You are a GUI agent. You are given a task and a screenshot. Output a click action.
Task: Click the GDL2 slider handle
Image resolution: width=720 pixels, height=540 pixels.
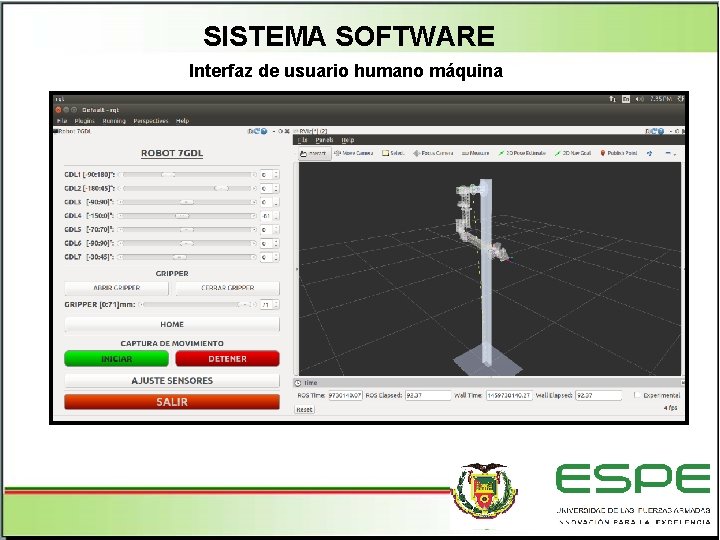[x=221, y=188]
